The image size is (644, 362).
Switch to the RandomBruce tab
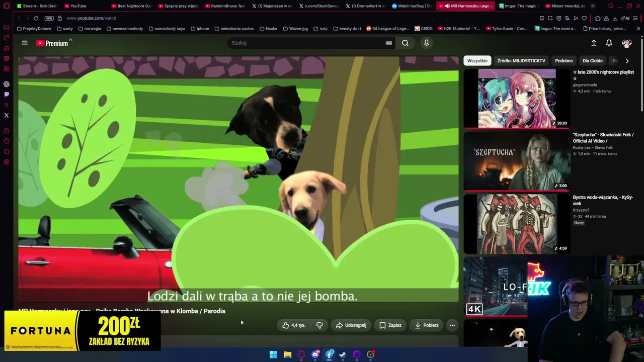(224, 6)
